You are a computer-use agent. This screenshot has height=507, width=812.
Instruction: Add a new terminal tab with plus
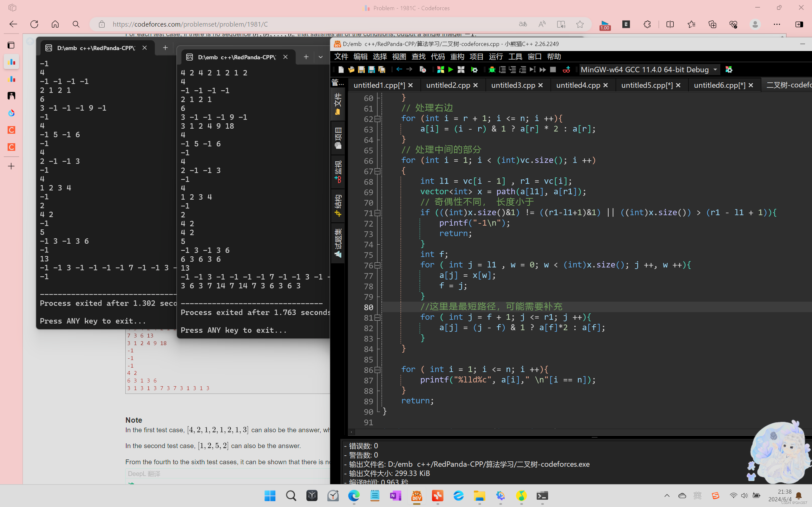point(306,57)
